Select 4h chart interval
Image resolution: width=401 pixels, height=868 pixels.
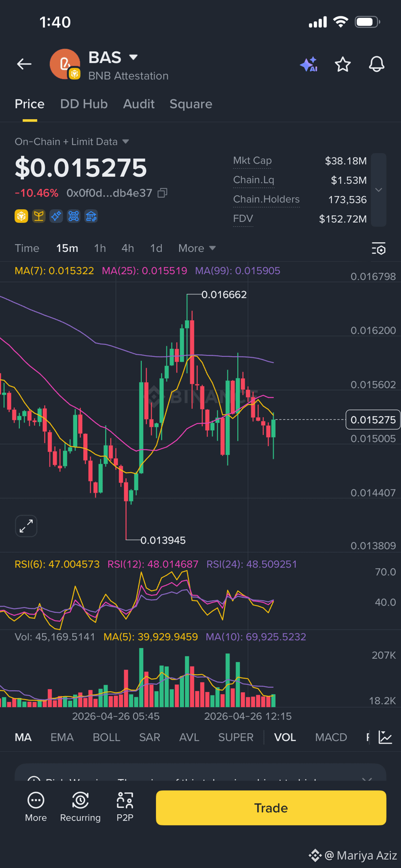coord(128,248)
